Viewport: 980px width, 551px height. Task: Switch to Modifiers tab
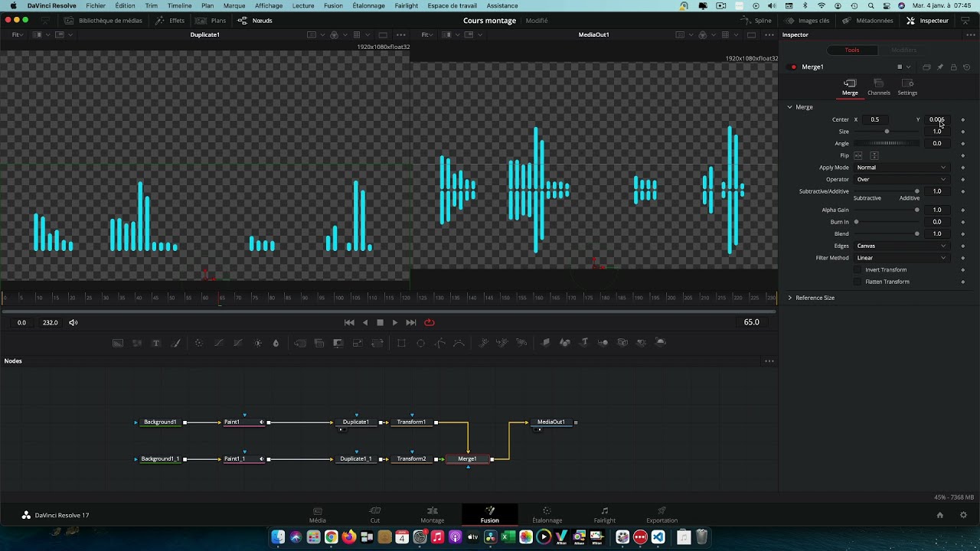pos(903,51)
